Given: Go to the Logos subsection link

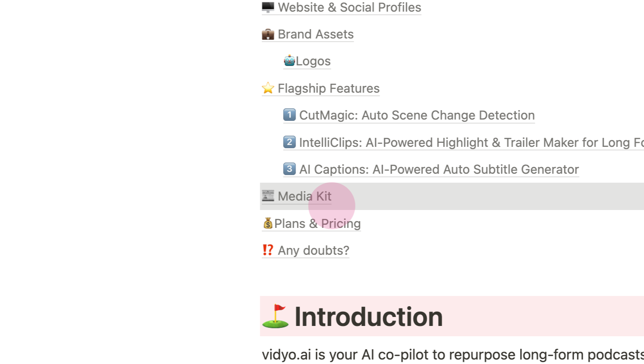Looking at the screenshot, I should tap(313, 61).
